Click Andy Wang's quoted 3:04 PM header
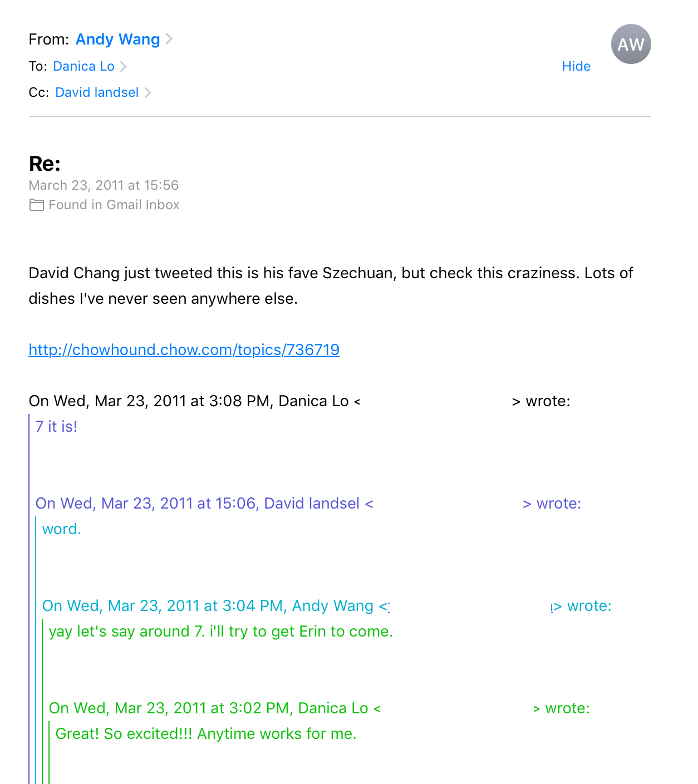Viewport: 698px width, 784px height. pyautogui.click(x=327, y=605)
